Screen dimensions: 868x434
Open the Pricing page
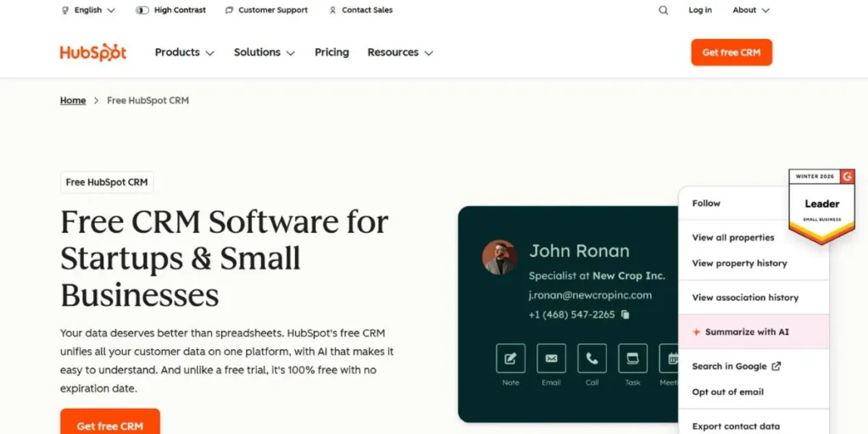point(331,52)
